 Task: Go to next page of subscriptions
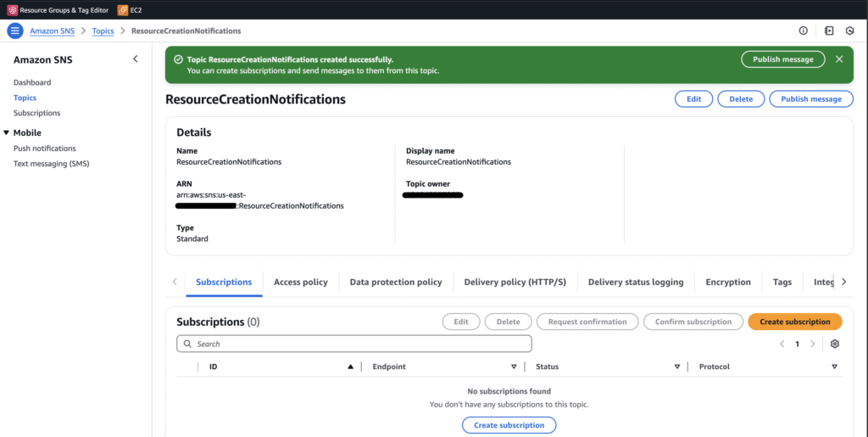(x=813, y=344)
